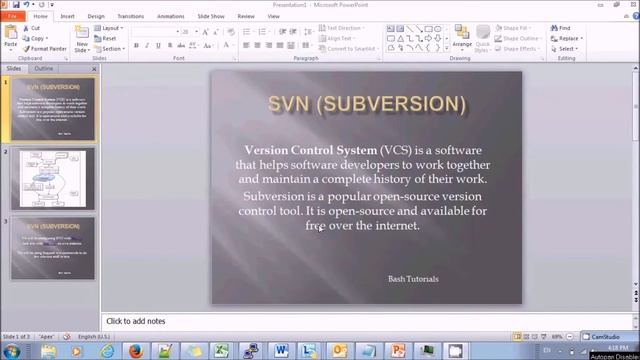Select the right arrow shape
Viewport: 640px width, 360px height.
(x=428, y=38)
